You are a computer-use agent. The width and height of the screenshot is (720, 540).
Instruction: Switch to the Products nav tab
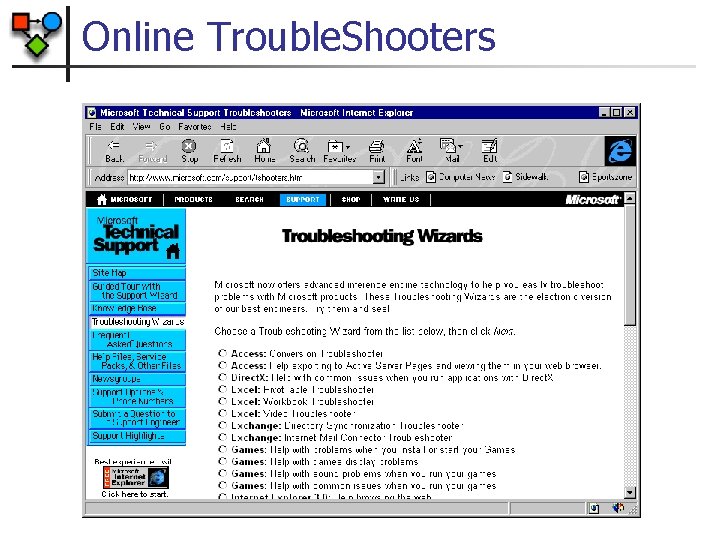coord(193,199)
